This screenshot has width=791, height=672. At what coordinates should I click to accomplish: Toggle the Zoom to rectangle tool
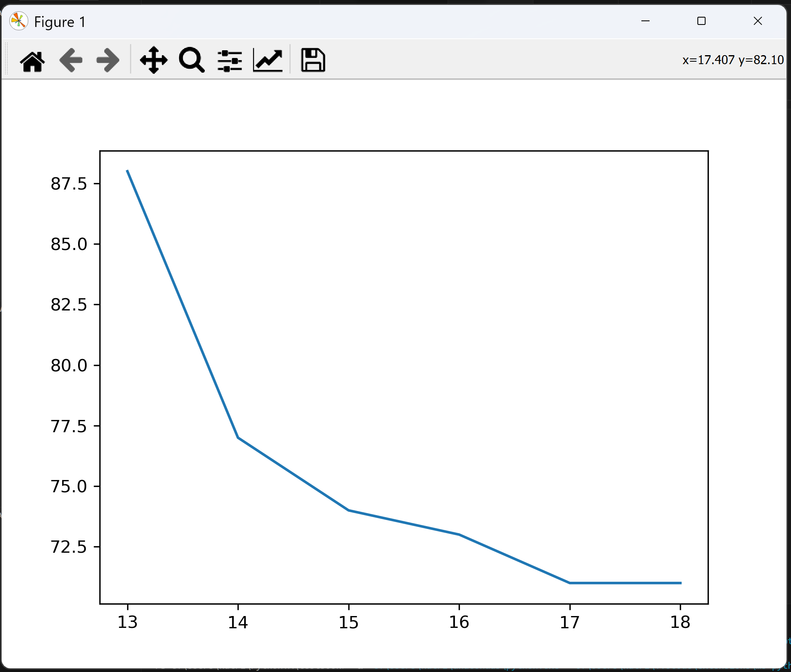191,60
